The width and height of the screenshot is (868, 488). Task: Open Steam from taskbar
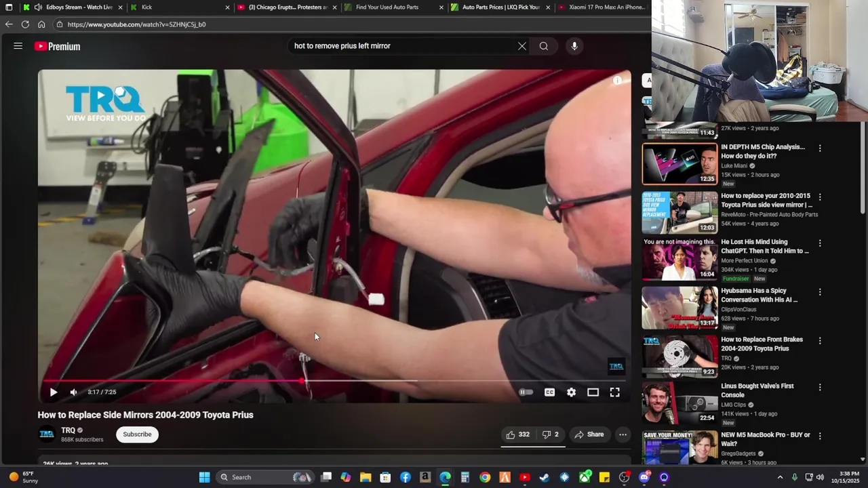(x=544, y=477)
